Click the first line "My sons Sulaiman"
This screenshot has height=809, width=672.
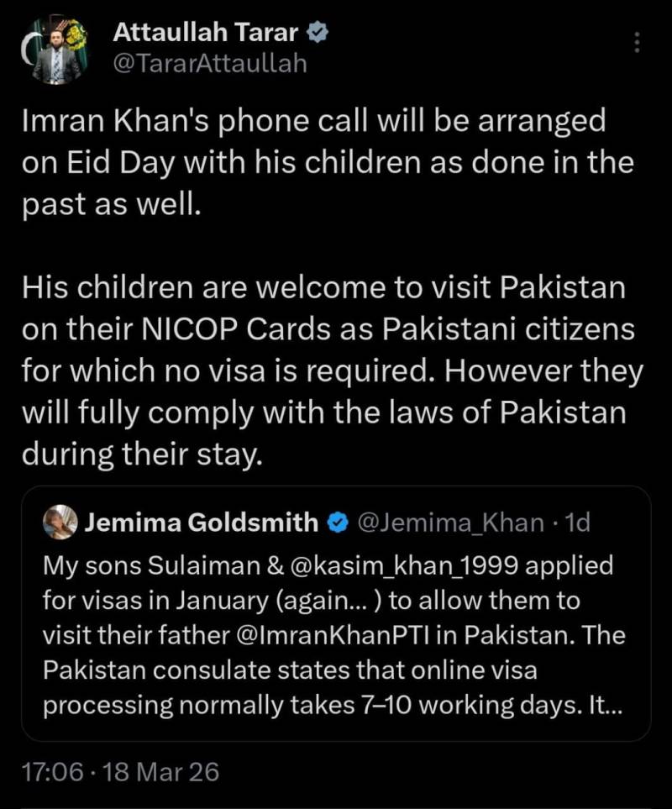(328, 565)
